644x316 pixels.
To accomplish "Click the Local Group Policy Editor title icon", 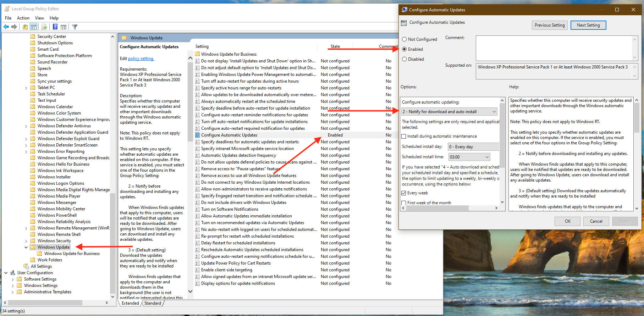I will (7, 9).
